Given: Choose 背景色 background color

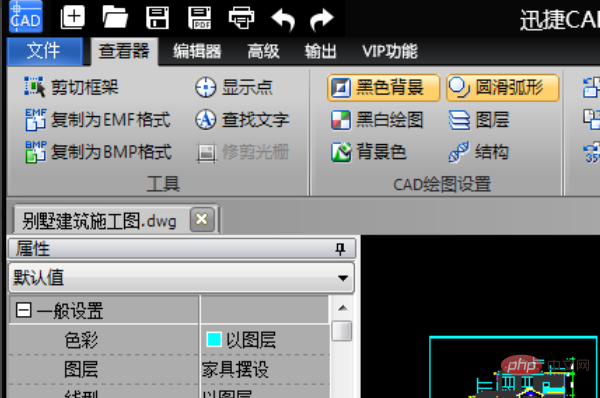Looking at the screenshot, I should tap(368, 152).
